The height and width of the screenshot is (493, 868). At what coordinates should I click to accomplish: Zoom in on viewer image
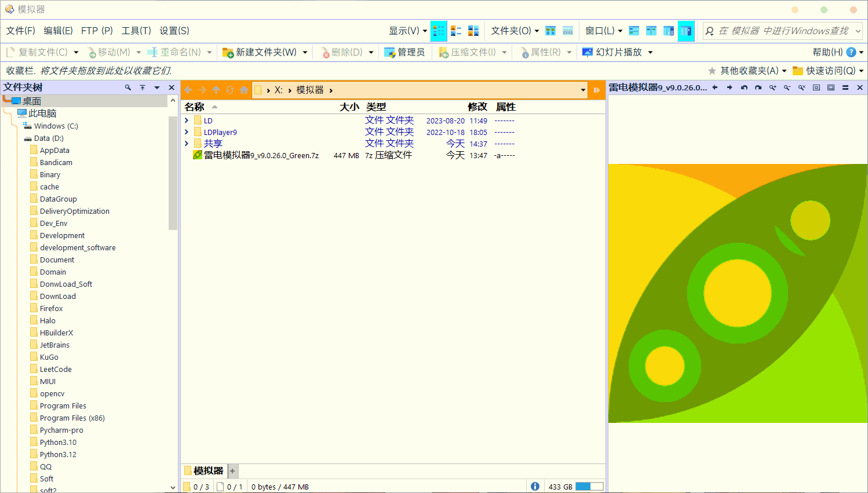pyautogui.click(x=773, y=87)
